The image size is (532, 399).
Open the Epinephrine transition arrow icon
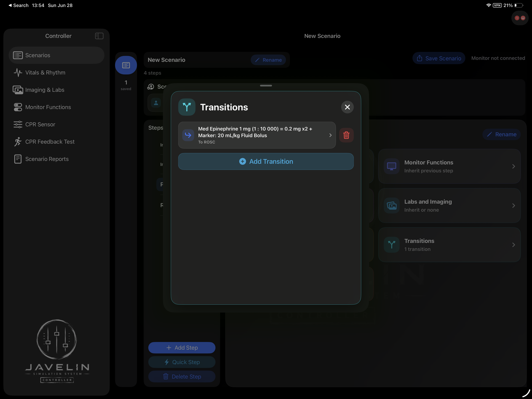click(188, 135)
